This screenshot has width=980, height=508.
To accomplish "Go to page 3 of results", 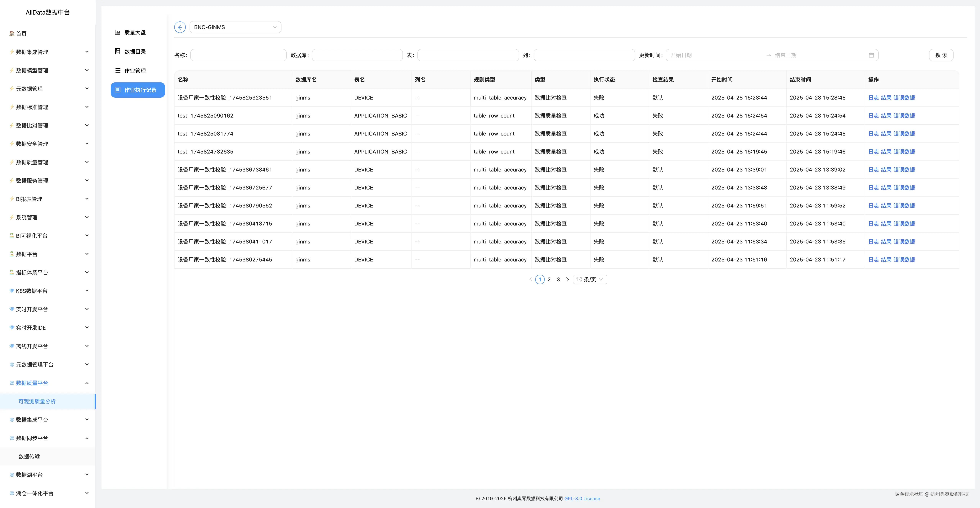I will 558,279.
